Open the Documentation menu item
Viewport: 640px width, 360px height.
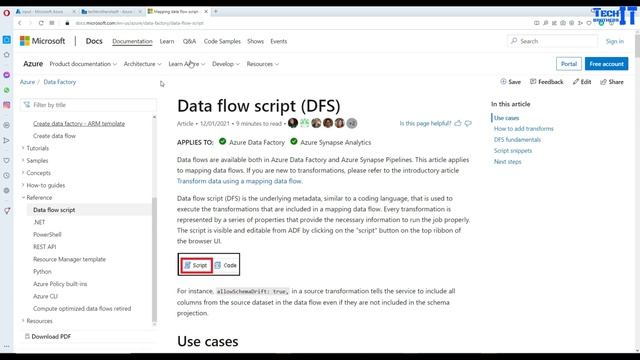[x=132, y=41]
